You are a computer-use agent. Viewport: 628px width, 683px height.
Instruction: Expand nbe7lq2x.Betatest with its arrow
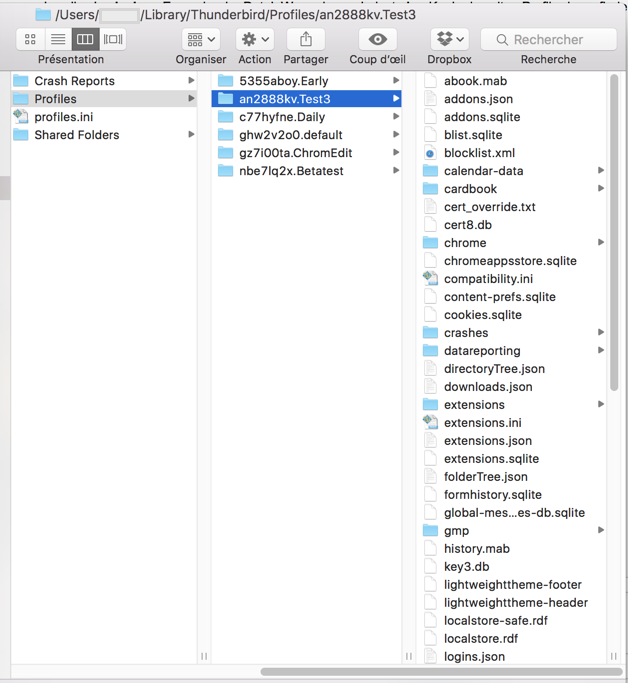click(x=396, y=170)
